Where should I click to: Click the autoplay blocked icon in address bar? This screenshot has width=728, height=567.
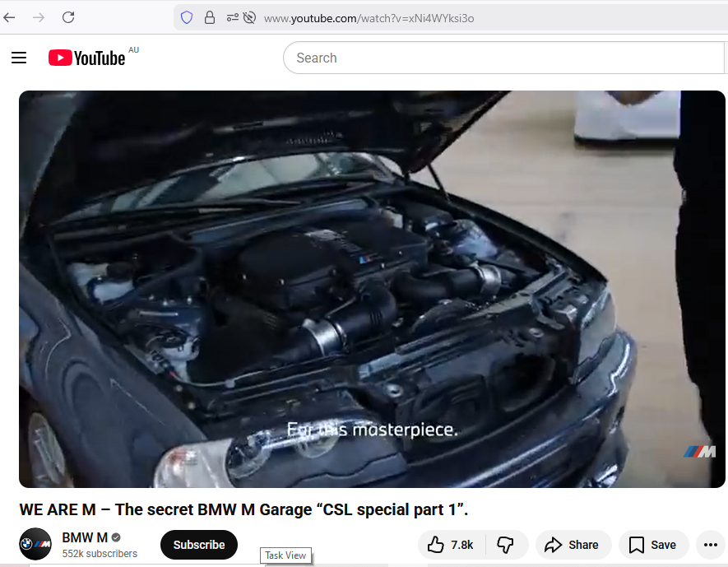click(249, 17)
